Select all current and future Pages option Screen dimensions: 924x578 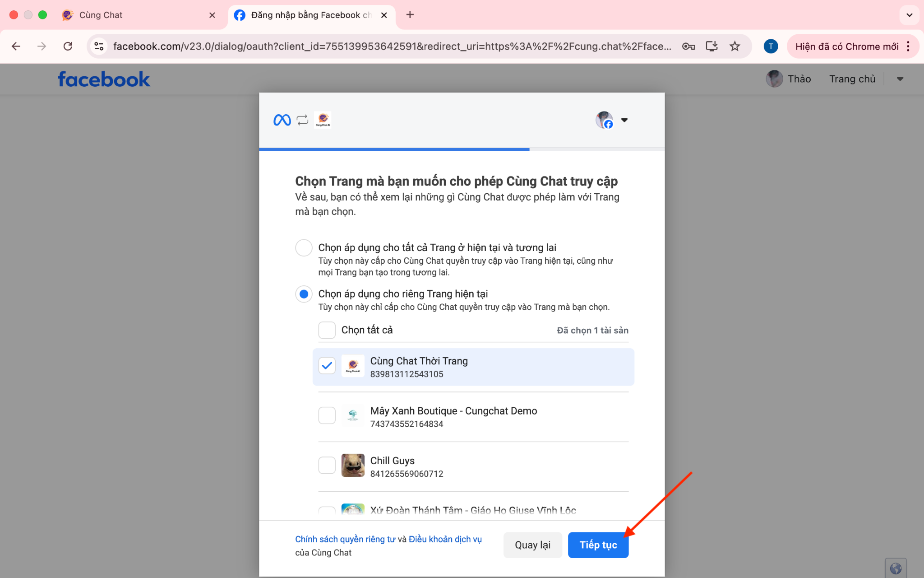tap(304, 248)
